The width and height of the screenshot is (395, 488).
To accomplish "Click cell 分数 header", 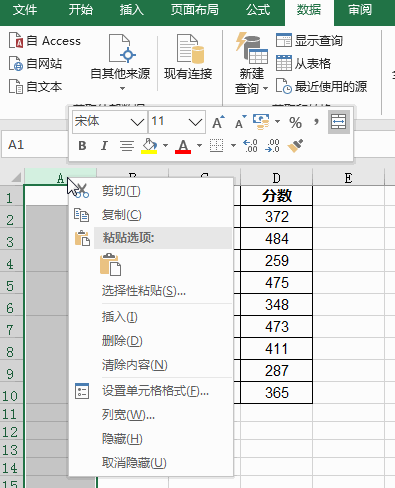I will point(276,196).
